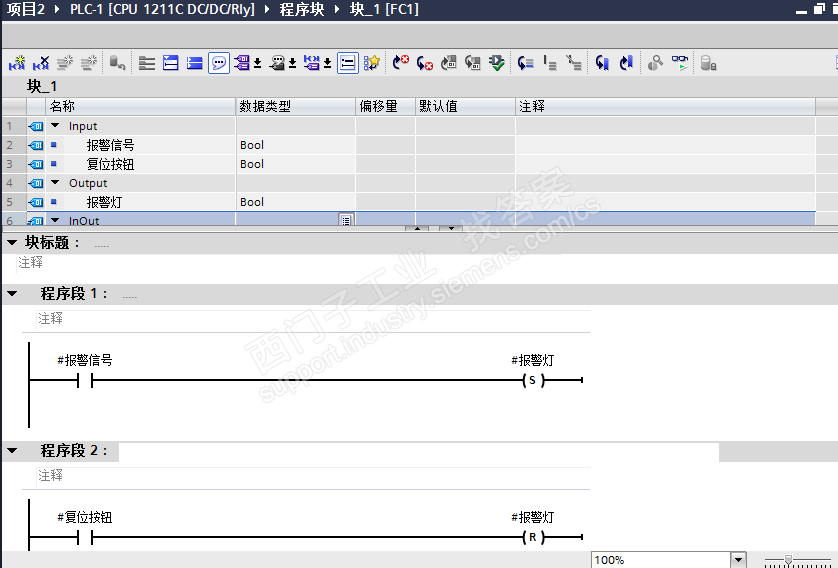Image resolution: width=838 pixels, height=568 pixels.
Task: Toggle free-form comments speech bubble button
Action: (x=219, y=63)
